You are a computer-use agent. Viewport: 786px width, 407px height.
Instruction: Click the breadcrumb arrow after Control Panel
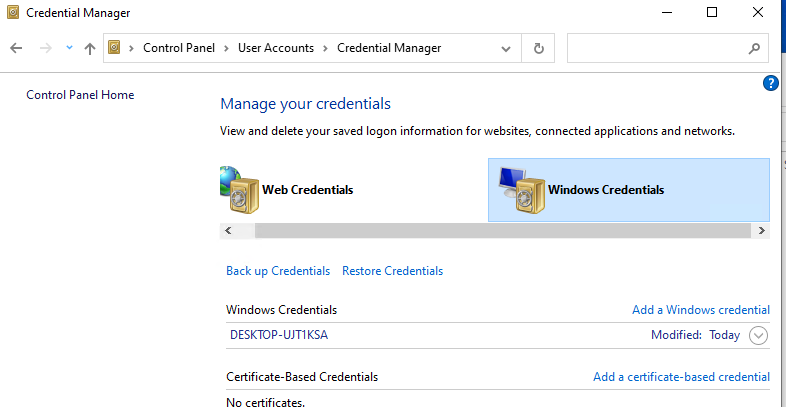pyautogui.click(x=227, y=48)
